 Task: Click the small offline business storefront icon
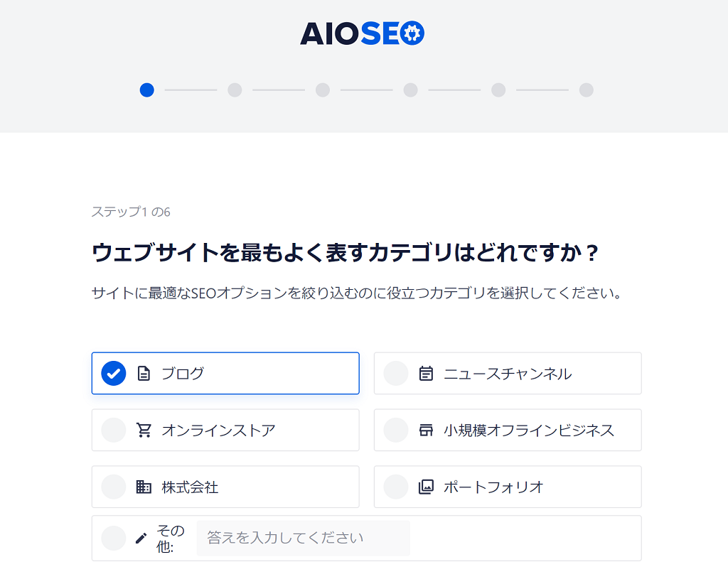coord(426,430)
